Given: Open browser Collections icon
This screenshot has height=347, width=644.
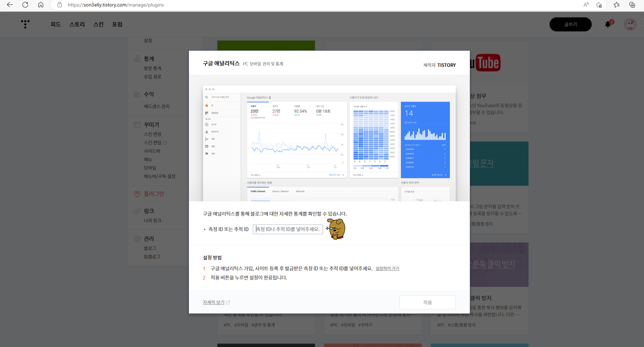Looking at the screenshot, I should pos(632,5).
